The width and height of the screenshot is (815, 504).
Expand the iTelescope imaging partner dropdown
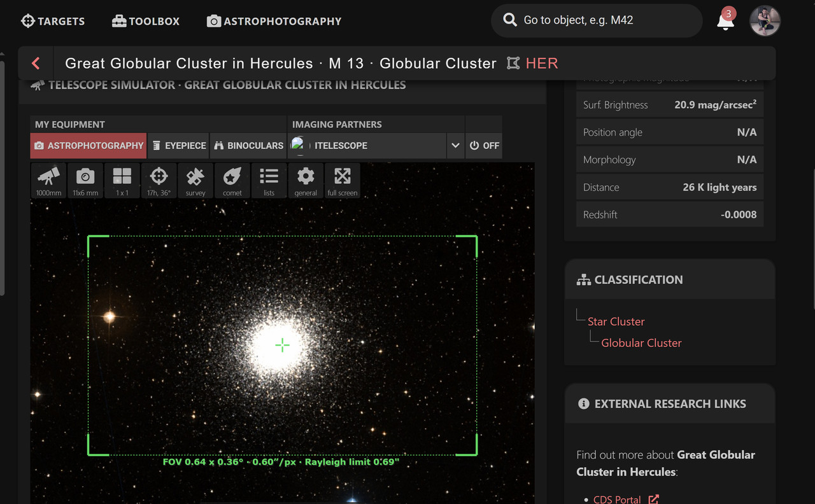point(455,145)
